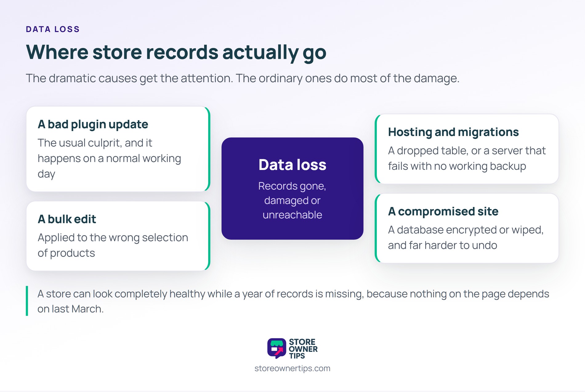Select the headline 'Where store records actually go'
Viewport: 585px width, 392px height.
coord(176,52)
